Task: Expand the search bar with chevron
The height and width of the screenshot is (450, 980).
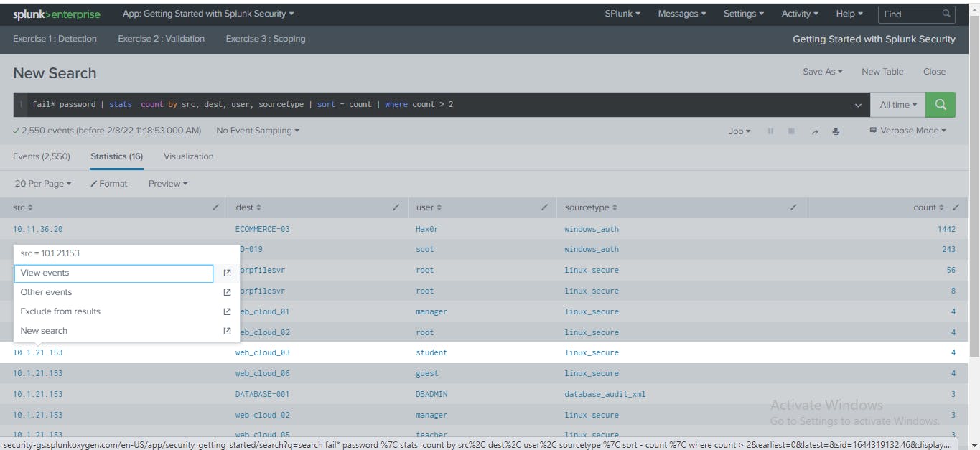Action: 858,106
